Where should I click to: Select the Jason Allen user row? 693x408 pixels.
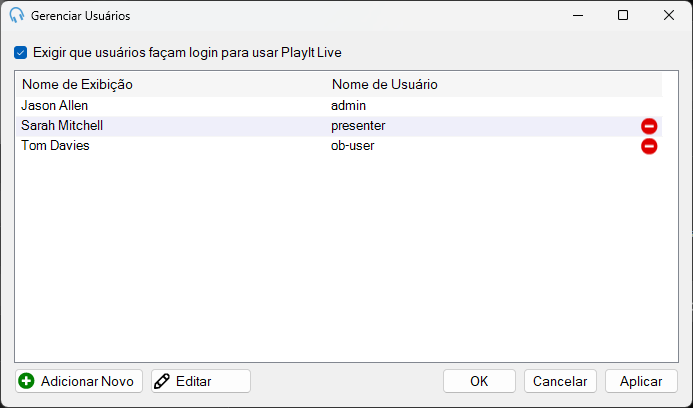[339, 106]
